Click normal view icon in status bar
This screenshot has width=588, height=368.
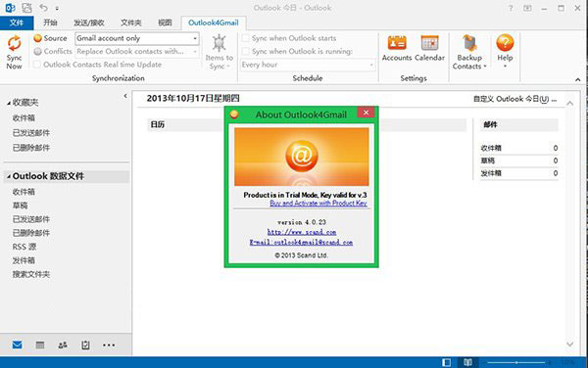pyautogui.click(x=446, y=362)
